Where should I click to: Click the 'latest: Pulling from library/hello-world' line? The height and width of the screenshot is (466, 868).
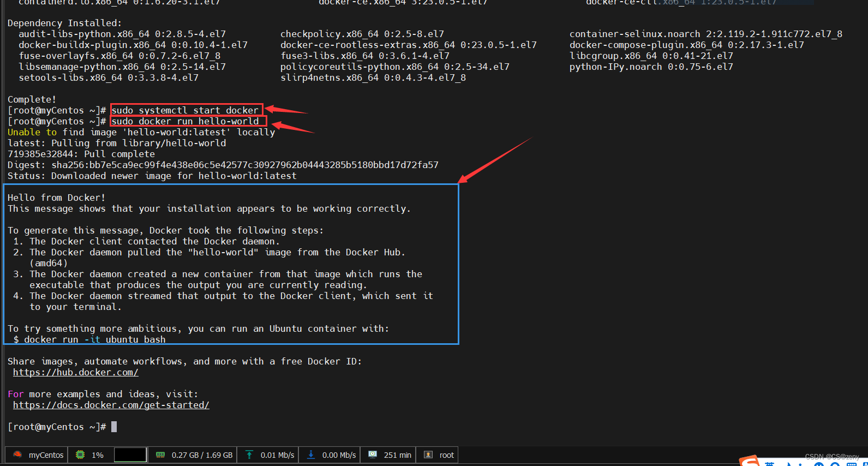117,143
